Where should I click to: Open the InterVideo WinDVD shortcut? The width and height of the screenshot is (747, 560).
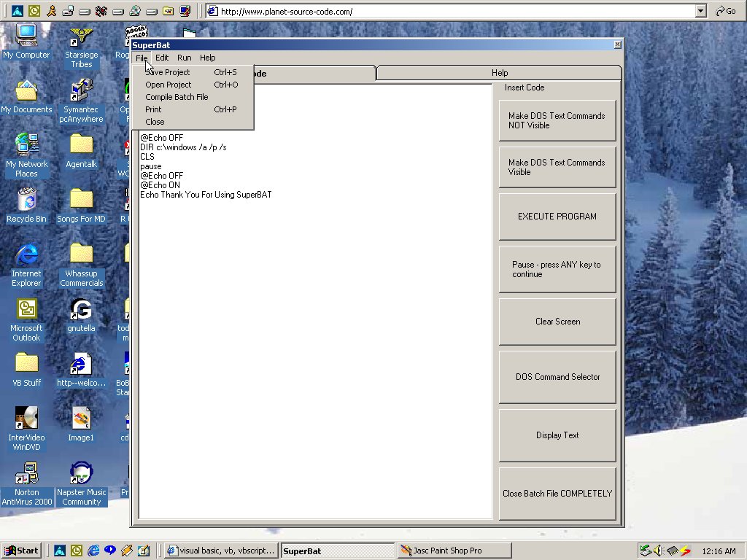(x=26, y=419)
